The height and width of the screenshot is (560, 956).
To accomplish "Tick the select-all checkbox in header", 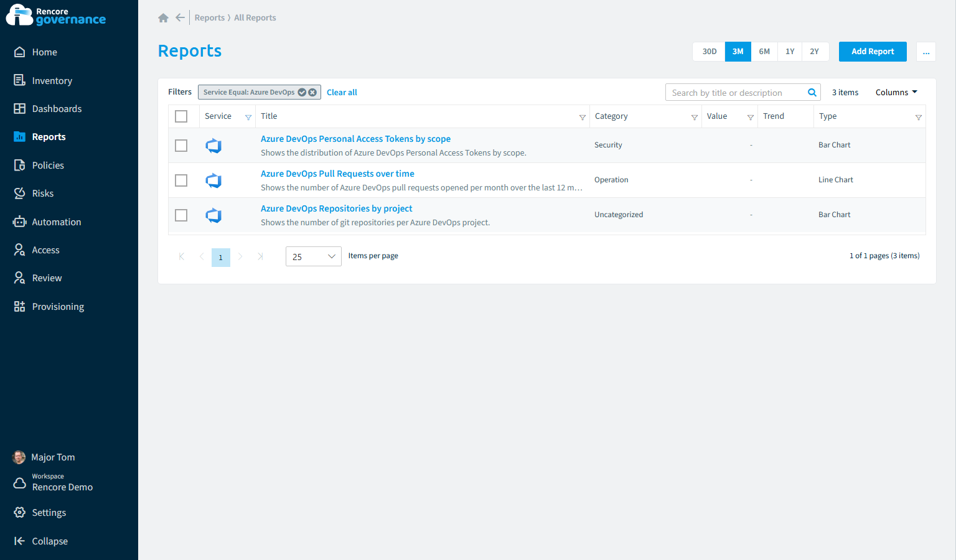I will click(x=181, y=116).
